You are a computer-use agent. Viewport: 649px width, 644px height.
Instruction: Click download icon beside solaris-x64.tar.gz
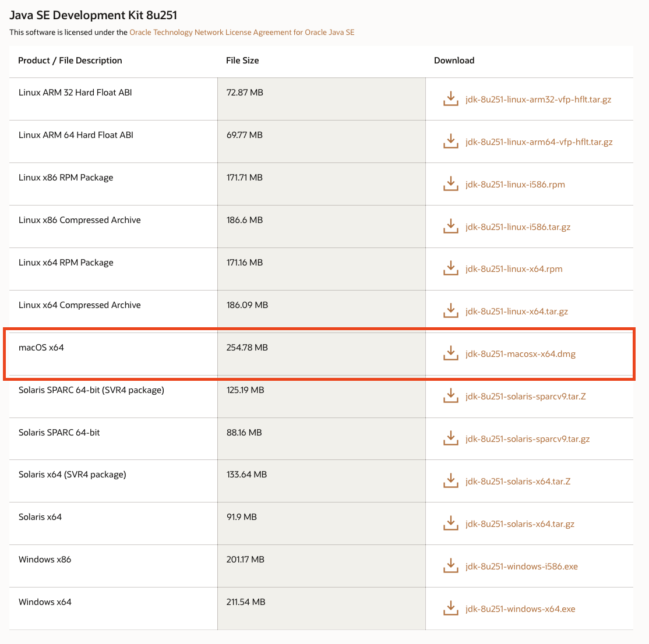[451, 523]
